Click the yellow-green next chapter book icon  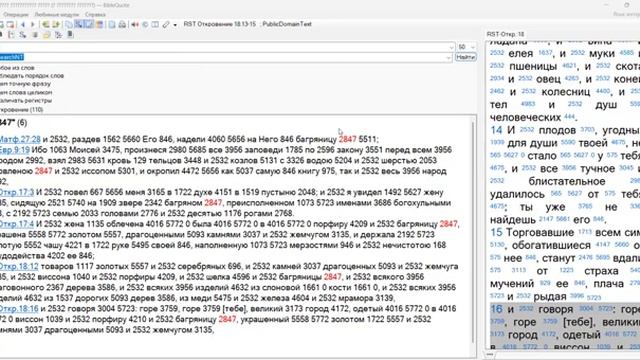coord(56,24)
